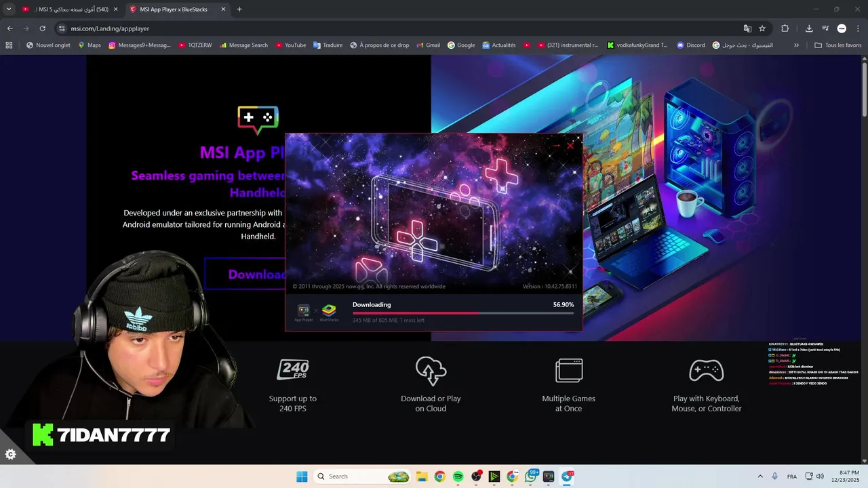Open OBS Studio from the taskbar
Viewport: 868px width, 488px height.
click(x=476, y=476)
